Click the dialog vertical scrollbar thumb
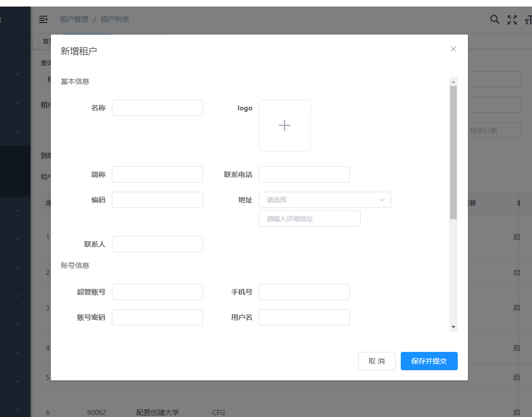 [x=453, y=153]
